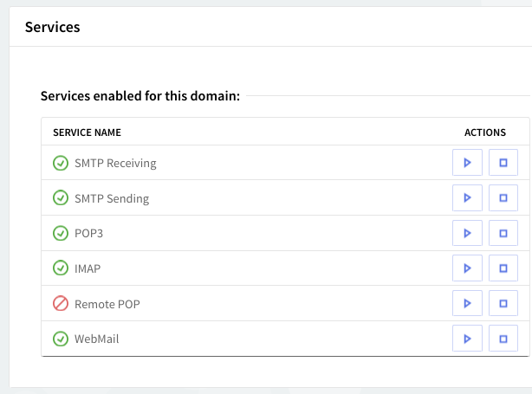
Task: Select the SMTP Receiving service name
Action: 115,163
